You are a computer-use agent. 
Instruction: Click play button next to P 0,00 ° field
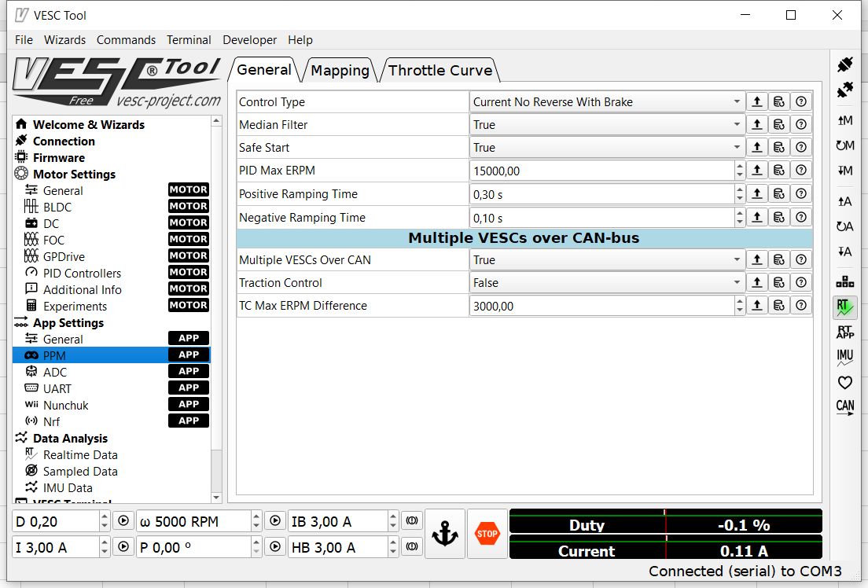(x=274, y=547)
